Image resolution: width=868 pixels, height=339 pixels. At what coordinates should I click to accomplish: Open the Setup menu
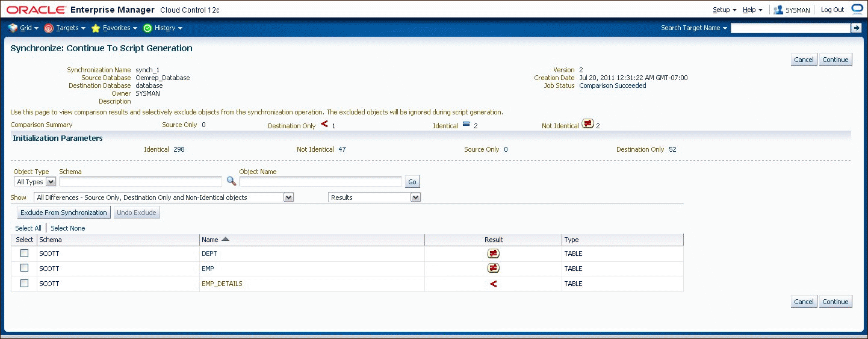click(724, 10)
